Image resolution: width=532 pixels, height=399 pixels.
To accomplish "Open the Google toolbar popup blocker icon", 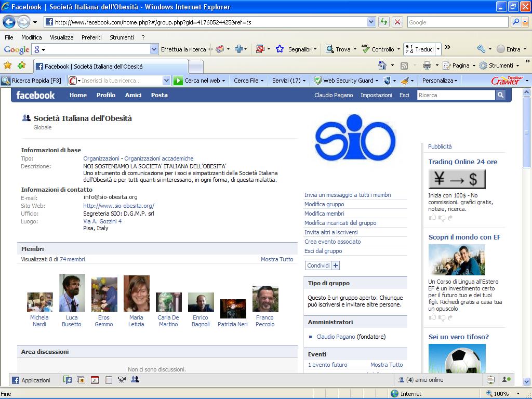I will pyautogui.click(x=260, y=49).
